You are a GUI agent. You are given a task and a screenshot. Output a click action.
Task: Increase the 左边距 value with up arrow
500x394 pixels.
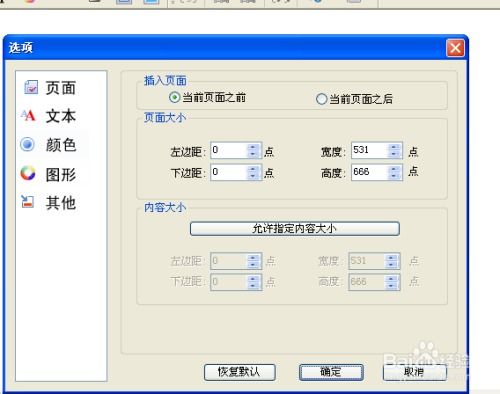point(253,147)
